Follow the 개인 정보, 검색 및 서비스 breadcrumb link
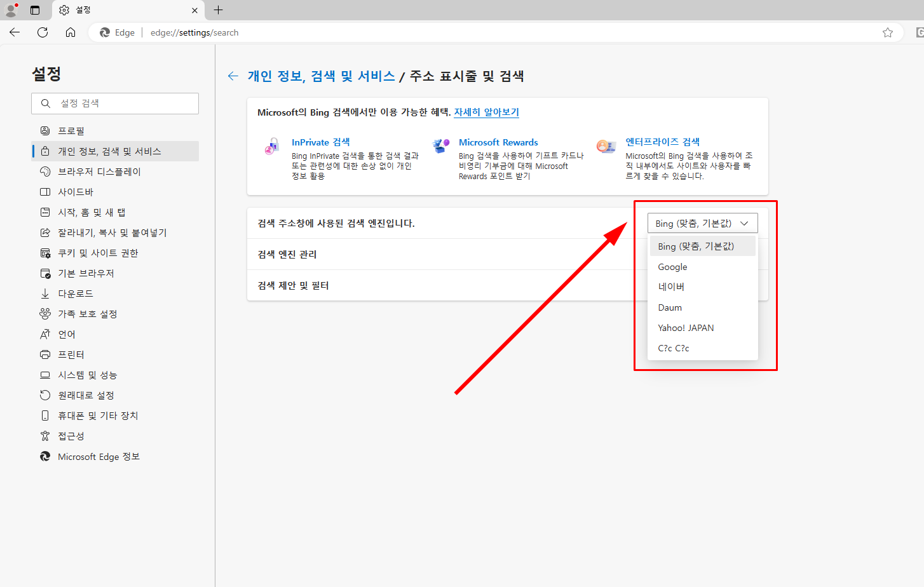 click(321, 76)
